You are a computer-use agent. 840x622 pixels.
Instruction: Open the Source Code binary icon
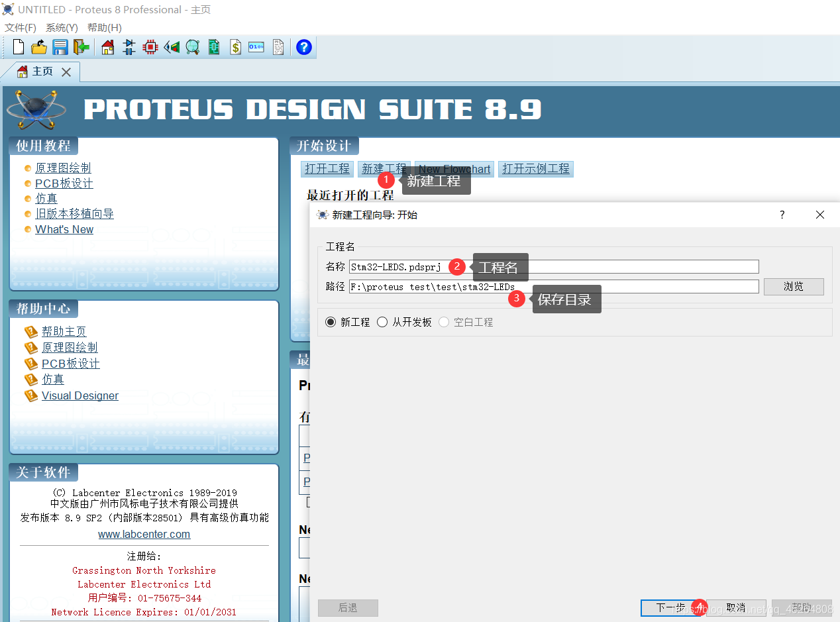click(256, 47)
